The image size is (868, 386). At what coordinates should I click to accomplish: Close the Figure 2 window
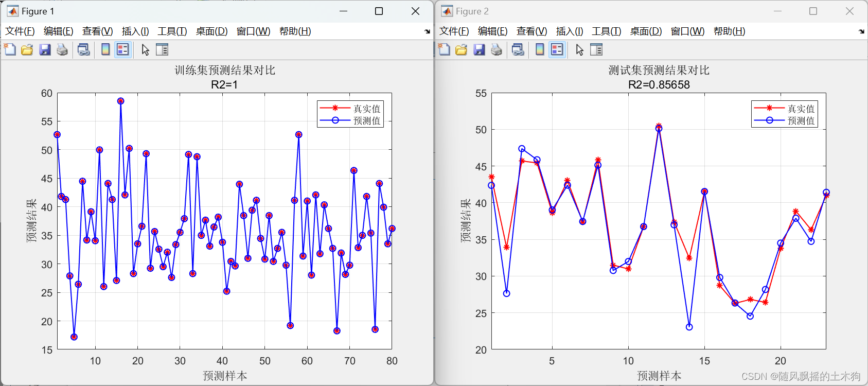849,11
